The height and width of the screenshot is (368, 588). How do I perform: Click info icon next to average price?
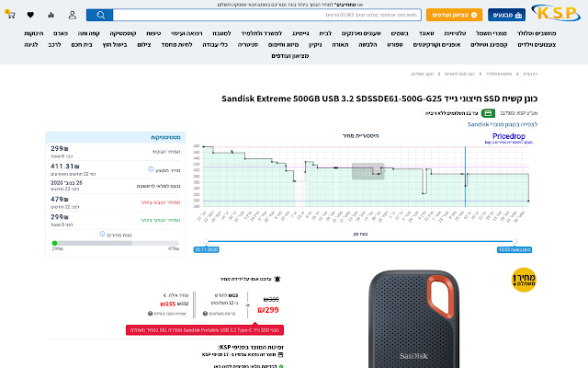151,169
